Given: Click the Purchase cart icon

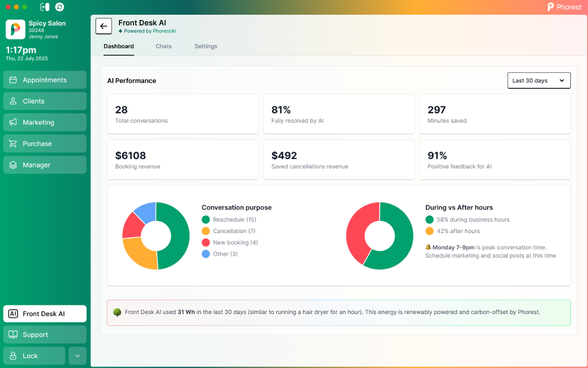Looking at the screenshot, I should [13, 144].
